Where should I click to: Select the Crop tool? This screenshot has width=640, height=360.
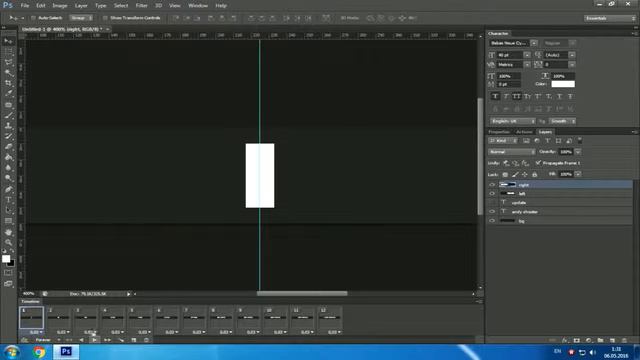point(8,83)
